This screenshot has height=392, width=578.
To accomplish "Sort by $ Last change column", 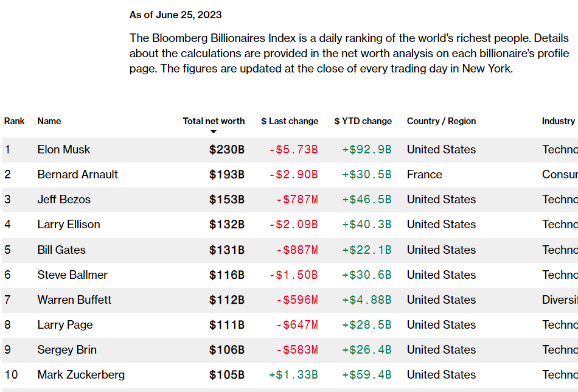I will tap(290, 121).
